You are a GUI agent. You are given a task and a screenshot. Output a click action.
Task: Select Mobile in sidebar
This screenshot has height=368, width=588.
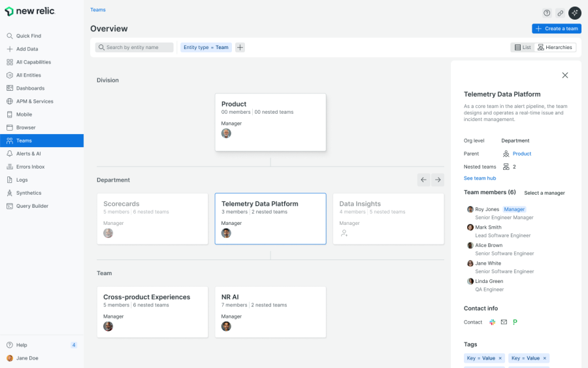pyautogui.click(x=42, y=114)
